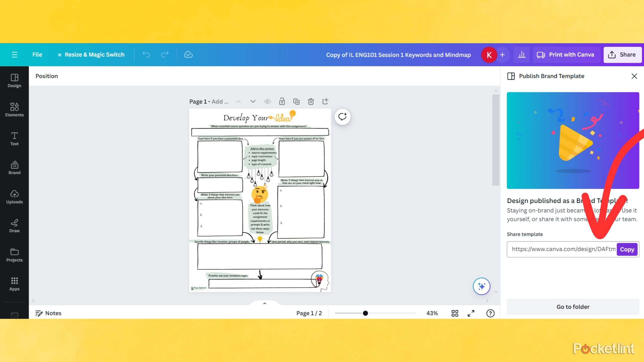Open the hamburger main menu
The image size is (644, 362).
[x=15, y=55]
